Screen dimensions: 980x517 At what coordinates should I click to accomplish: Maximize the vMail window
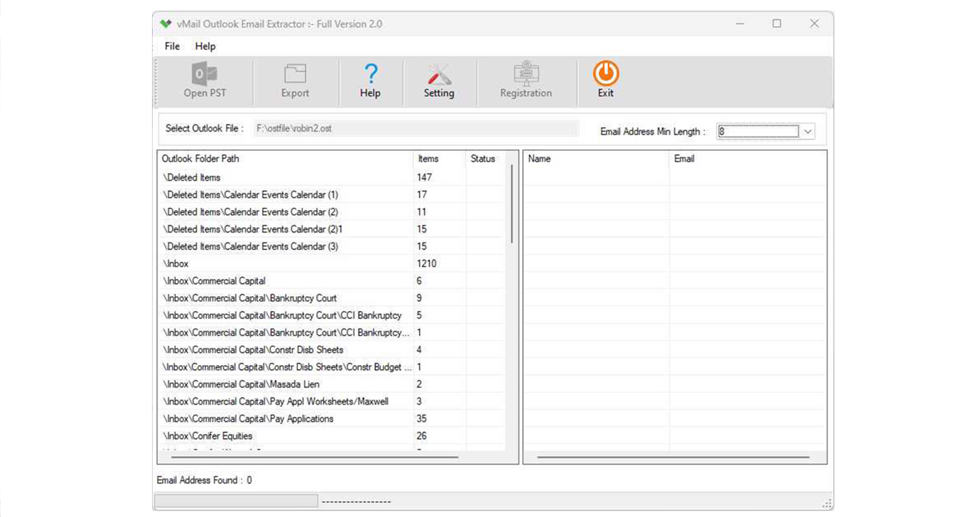click(777, 24)
